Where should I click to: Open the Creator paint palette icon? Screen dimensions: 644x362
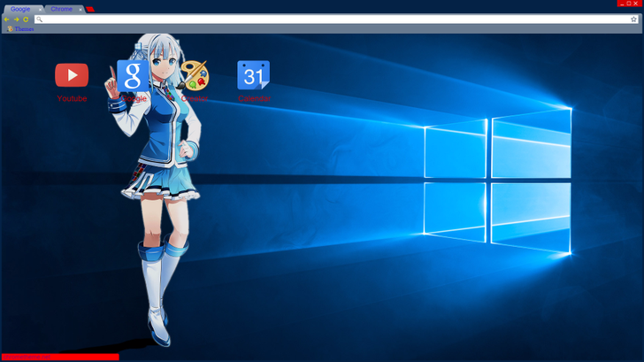click(195, 75)
